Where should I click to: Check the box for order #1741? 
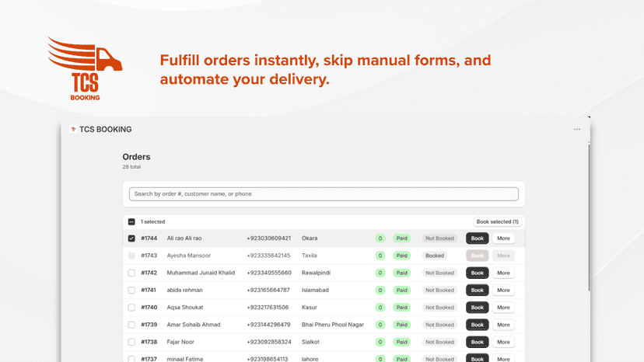coord(131,291)
